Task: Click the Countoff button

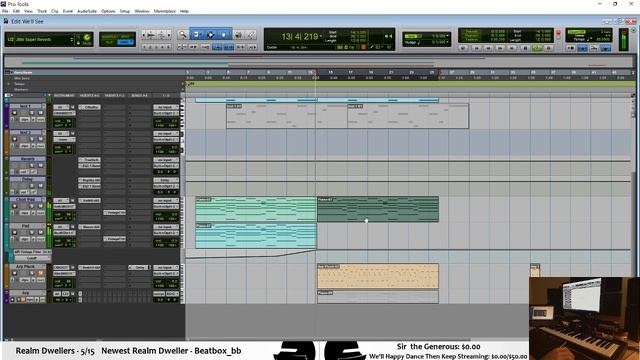Action: 593,48
